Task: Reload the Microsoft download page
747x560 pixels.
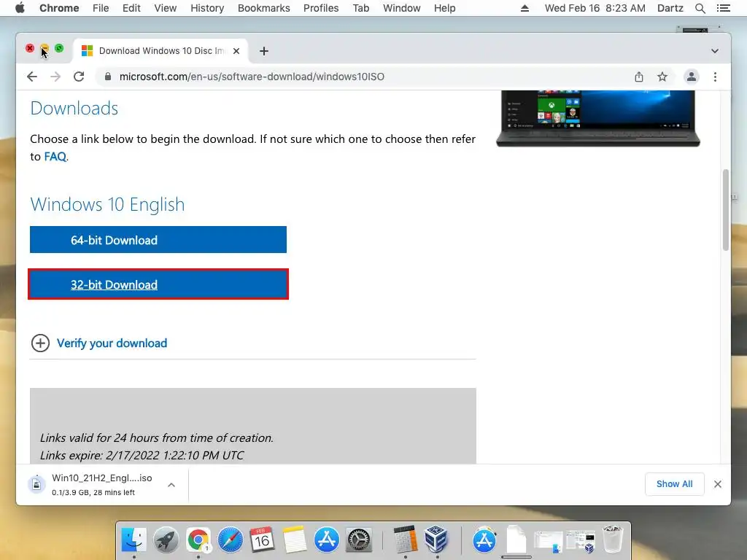Action: [79, 77]
